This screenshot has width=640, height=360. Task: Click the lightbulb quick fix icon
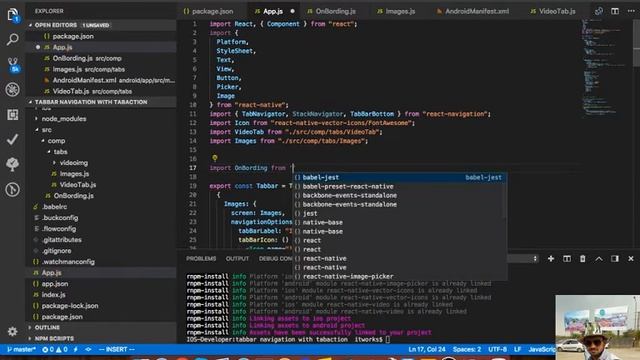215,158
